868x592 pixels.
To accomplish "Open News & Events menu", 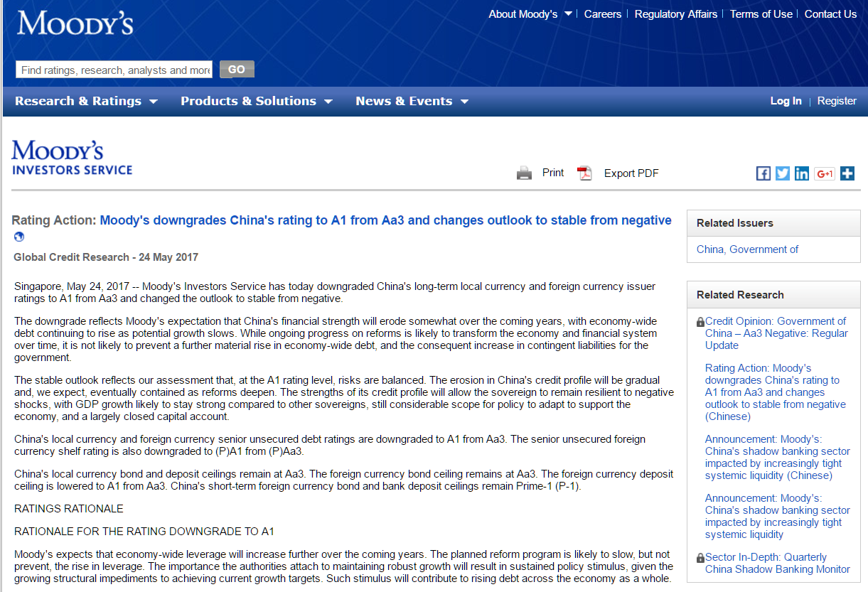I will click(x=412, y=101).
